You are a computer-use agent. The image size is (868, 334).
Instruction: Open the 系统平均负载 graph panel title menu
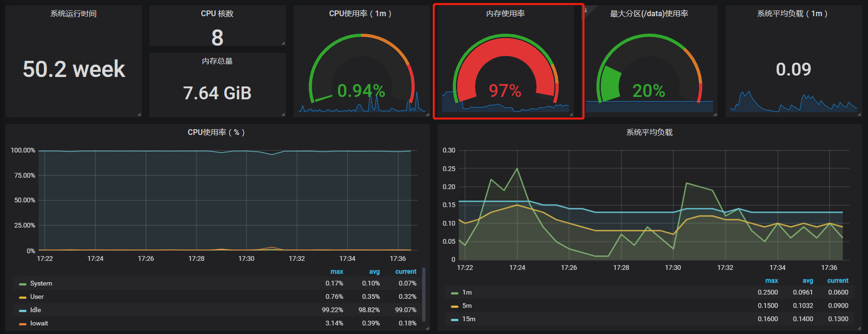pos(649,133)
